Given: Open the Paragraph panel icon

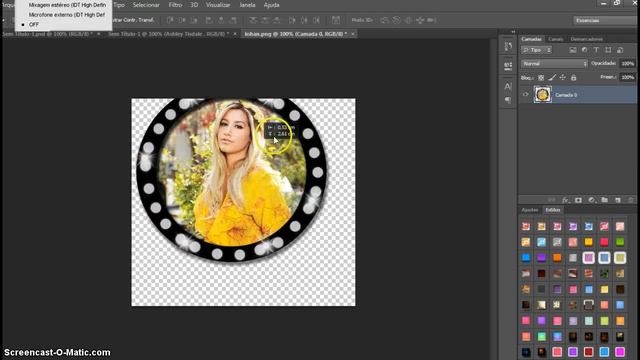Looking at the screenshot, I should 508,100.
